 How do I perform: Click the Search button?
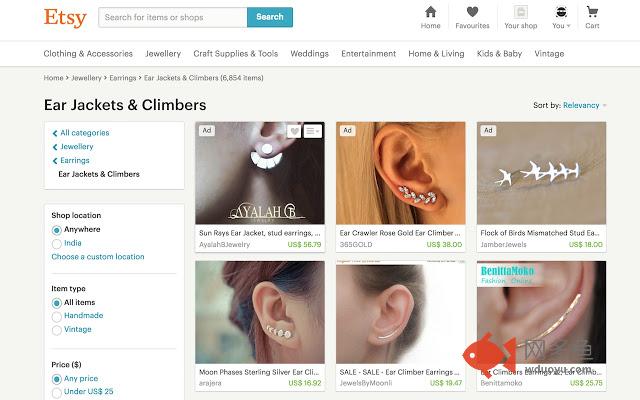[270, 17]
